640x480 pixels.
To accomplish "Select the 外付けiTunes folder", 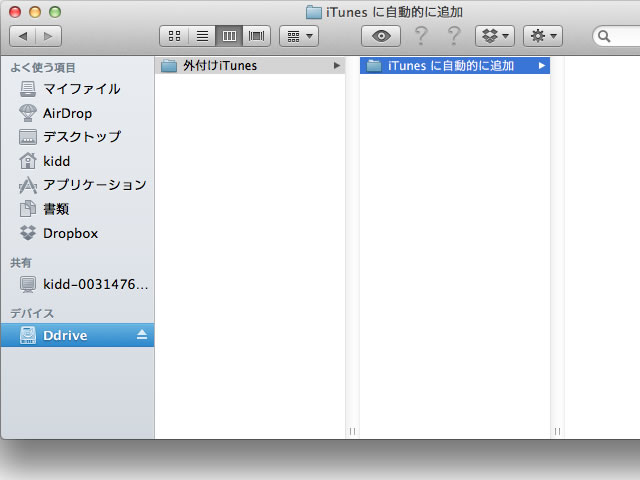I will [250, 66].
